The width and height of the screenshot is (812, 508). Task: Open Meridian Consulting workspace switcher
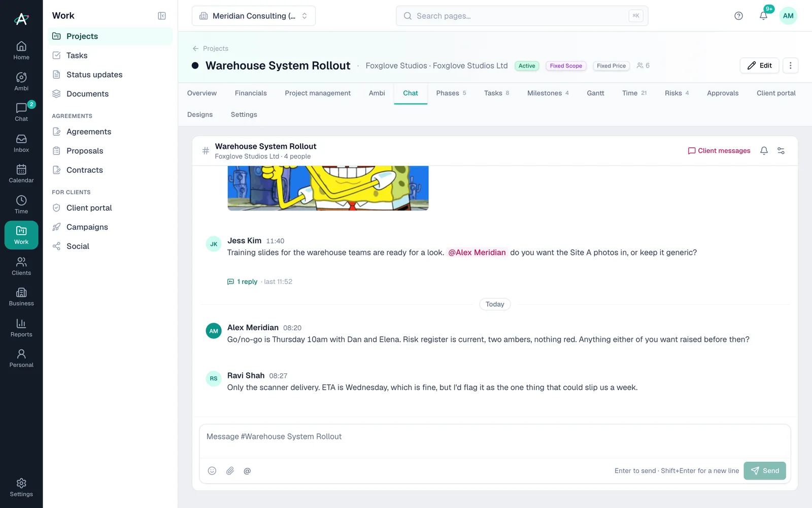click(254, 16)
